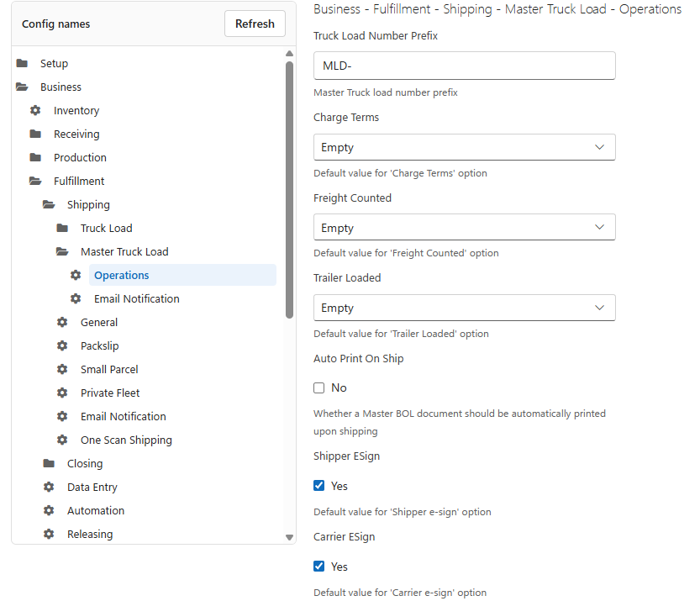Click the config tree scrollbar thumb
The height and width of the screenshot is (601, 700).
(x=289, y=190)
